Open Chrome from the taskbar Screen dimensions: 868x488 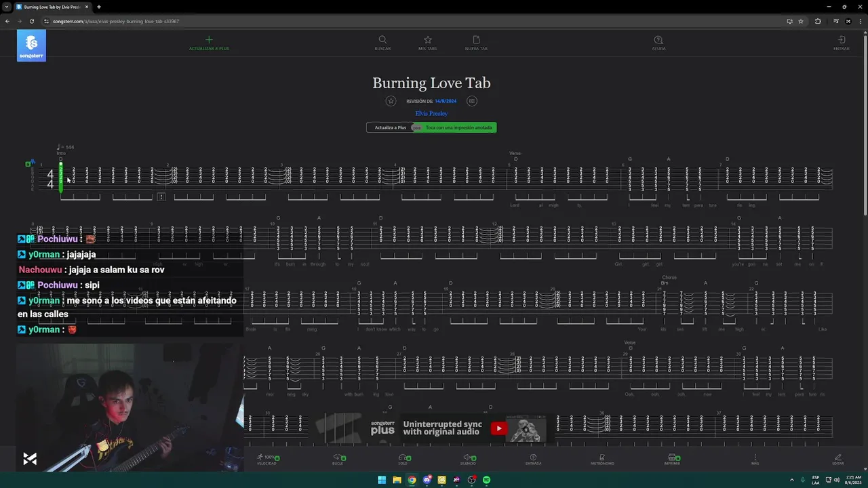tap(412, 480)
